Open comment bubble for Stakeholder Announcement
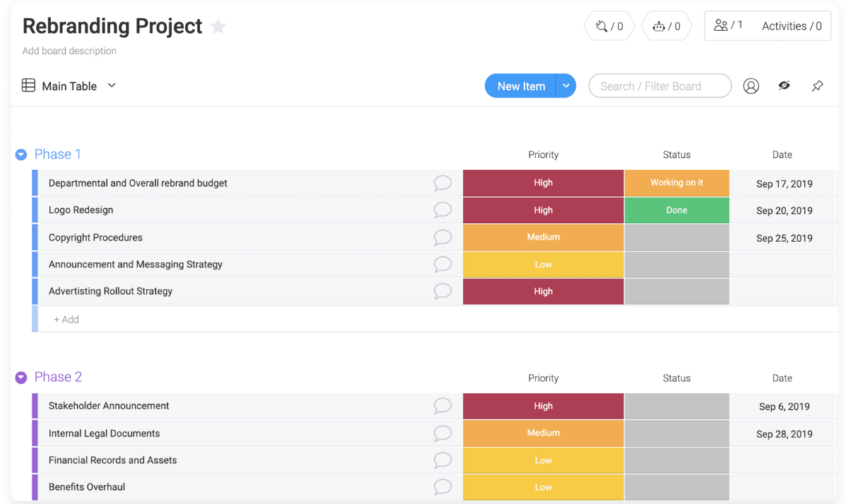 (x=443, y=406)
